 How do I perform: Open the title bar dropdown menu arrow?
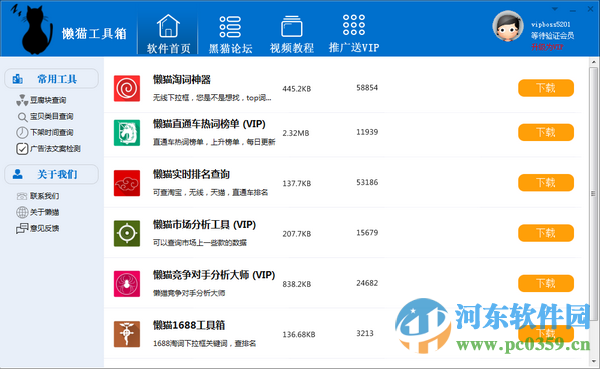pos(555,9)
